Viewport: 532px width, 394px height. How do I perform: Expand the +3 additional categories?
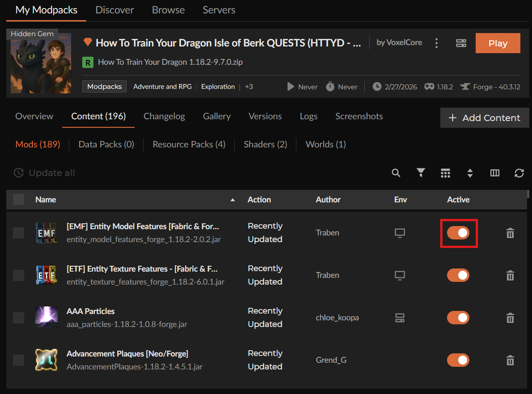[249, 87]
